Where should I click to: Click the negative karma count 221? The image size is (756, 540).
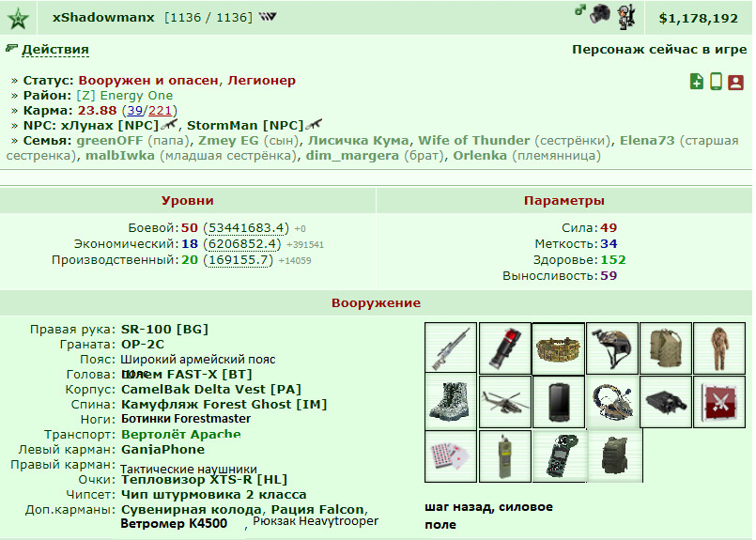(160, 111)
